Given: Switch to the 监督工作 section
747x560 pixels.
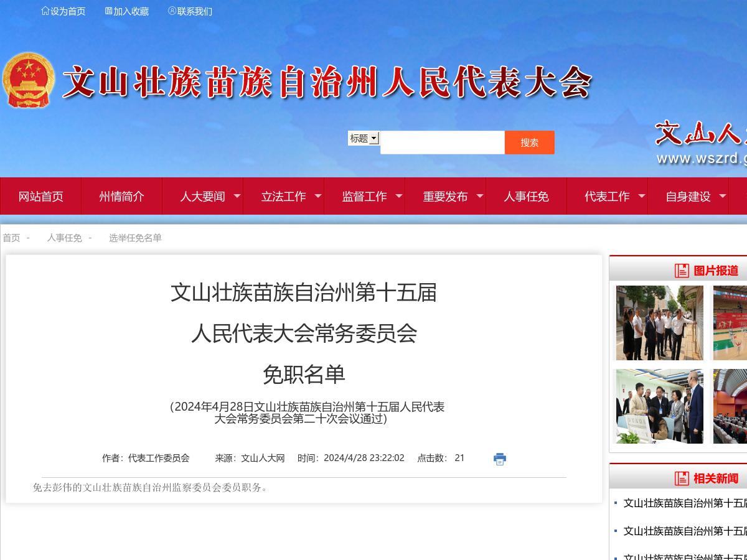Looking at the screenshot, I should 364,196.
